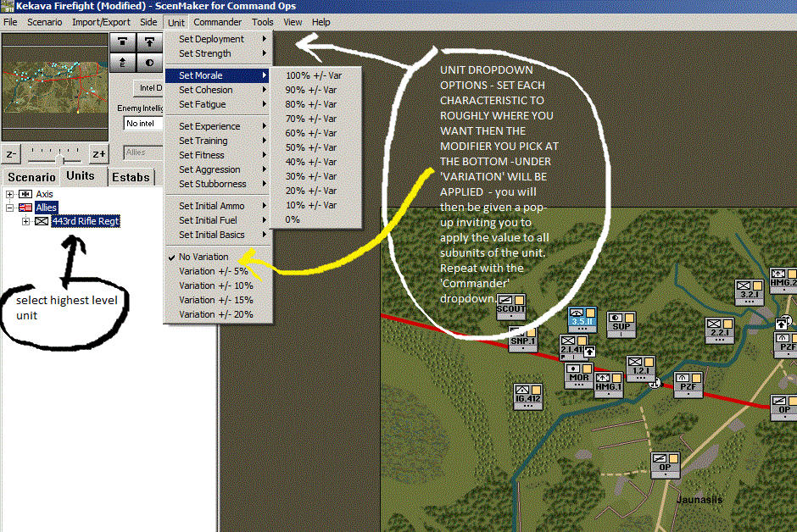The width and height of the screenshot is (797, 532).
Task: Open the Tools menu
Action: (262, 22)
